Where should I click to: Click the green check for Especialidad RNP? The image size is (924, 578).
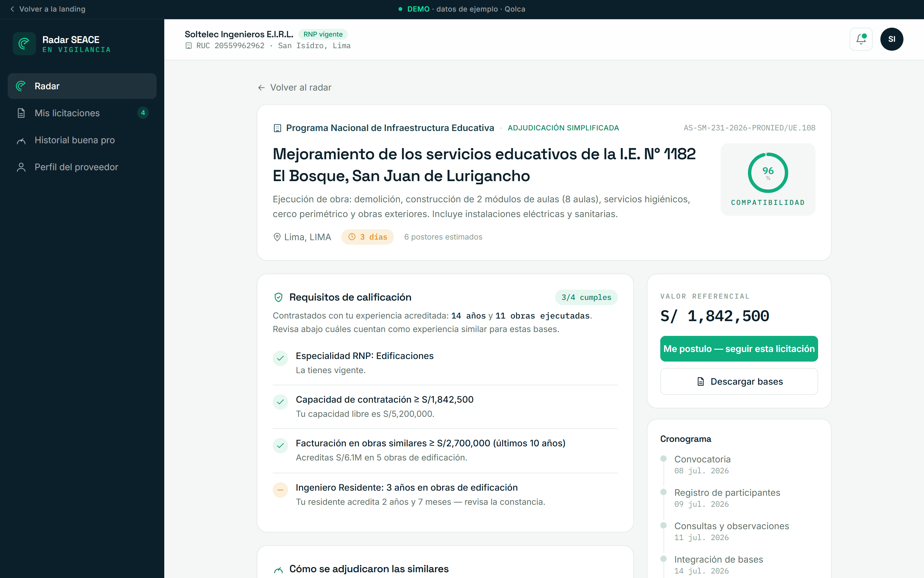pos(280,358)
